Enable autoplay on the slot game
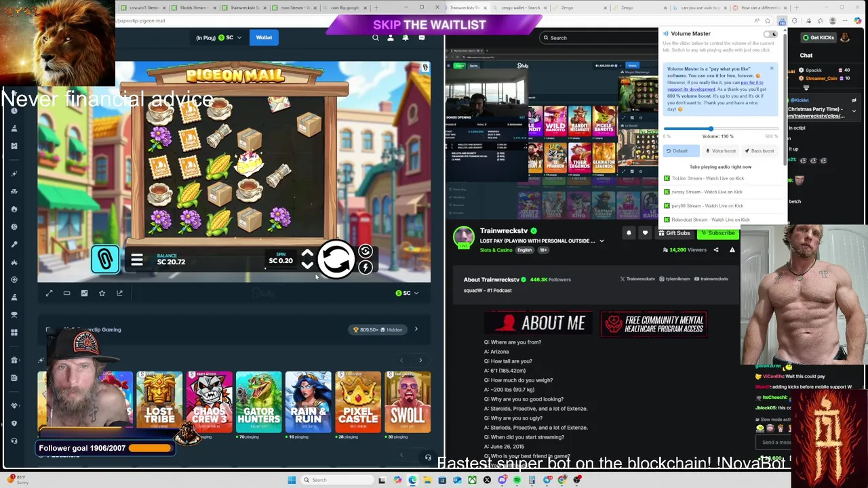 (x=366, y=251)
